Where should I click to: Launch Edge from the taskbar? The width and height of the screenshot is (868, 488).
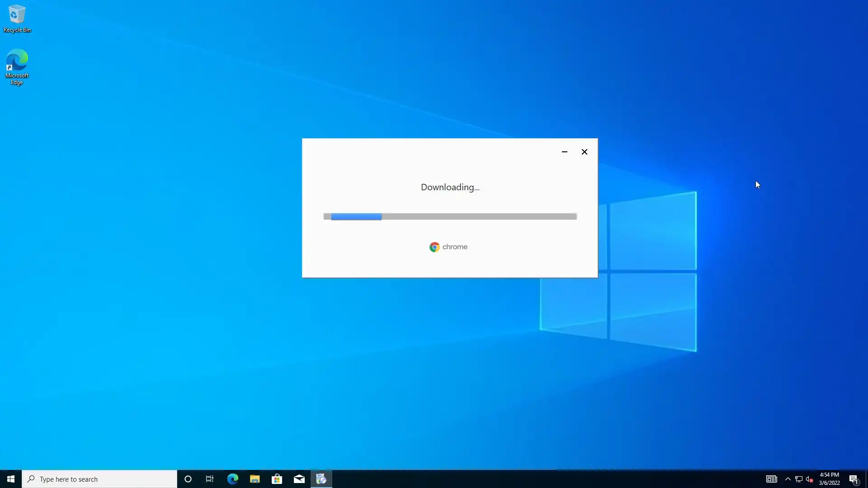pos(232,479)
